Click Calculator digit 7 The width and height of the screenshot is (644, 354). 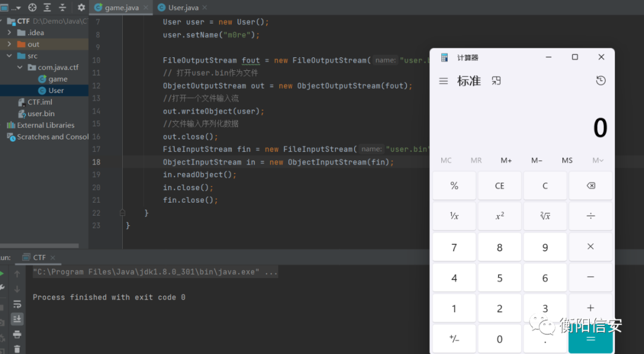(454, 247)
